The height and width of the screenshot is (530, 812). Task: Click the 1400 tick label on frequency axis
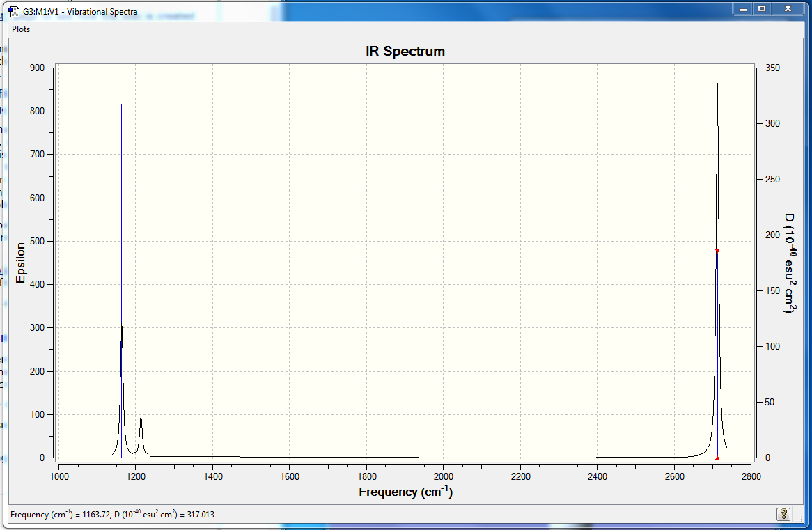[213, 476]
